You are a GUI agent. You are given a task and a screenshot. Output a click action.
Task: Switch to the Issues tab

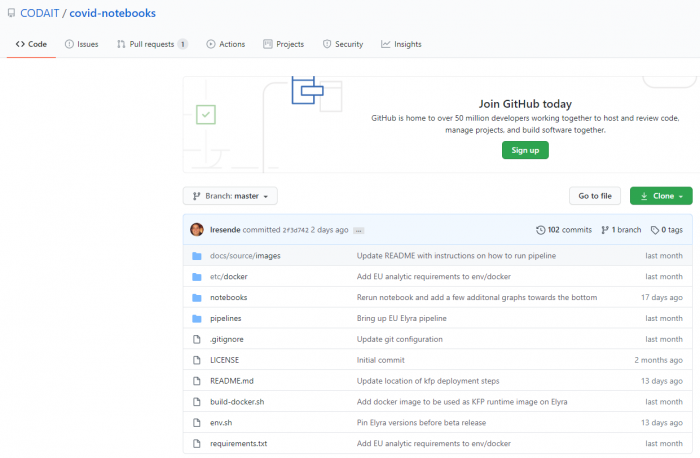click(81, 44)
